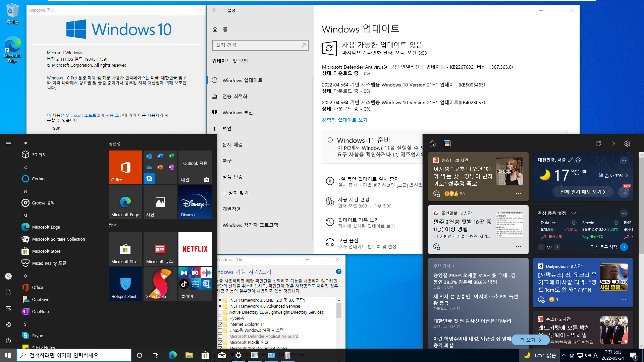Open more options on weather card

pos(624,160)
